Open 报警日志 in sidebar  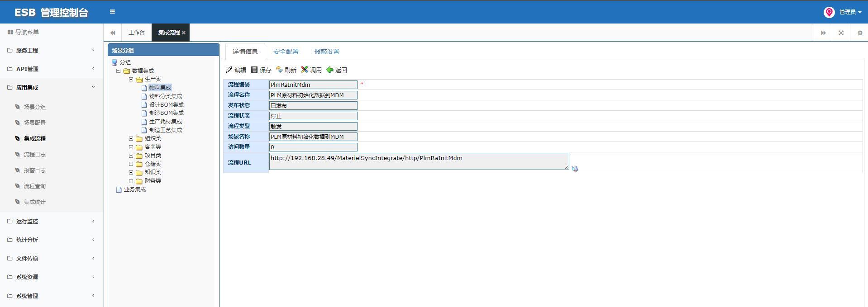pyautogui.click(x=35, y=170)
